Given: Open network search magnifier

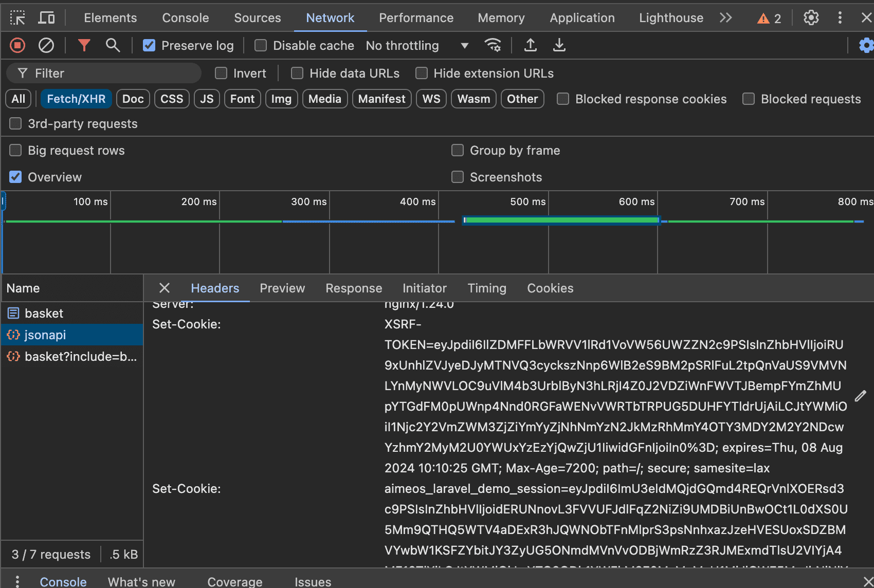Looking at the screenshot, I should tap(113, 46).
